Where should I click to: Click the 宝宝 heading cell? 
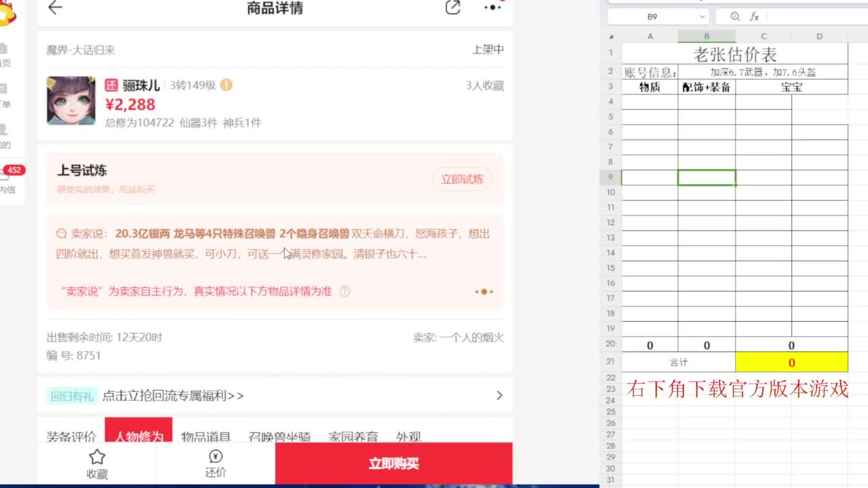pyautogui.click(x=791, y=87)
